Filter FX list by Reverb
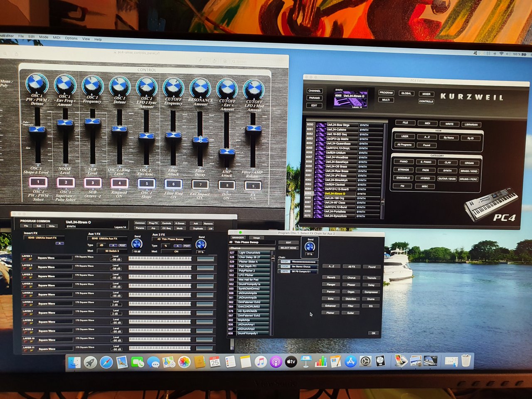 coord(331,277)
